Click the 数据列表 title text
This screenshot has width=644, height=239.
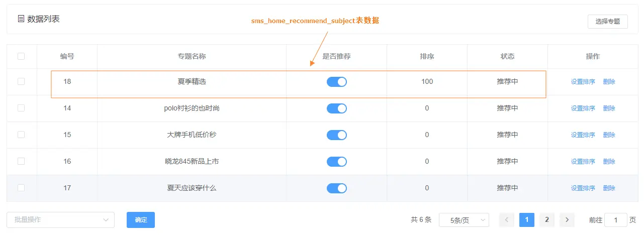(43, 19)
